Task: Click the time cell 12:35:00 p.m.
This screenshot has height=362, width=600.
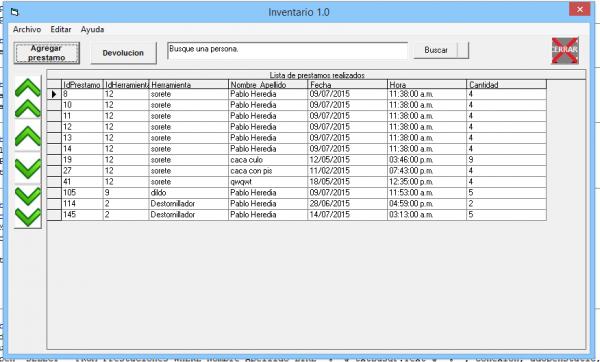Action: coord(427,182)
